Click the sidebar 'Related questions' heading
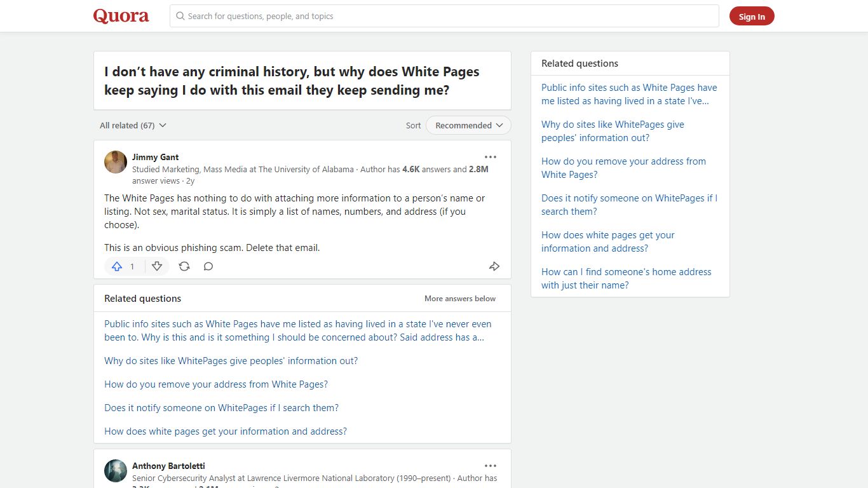 (x=580, y=64)
